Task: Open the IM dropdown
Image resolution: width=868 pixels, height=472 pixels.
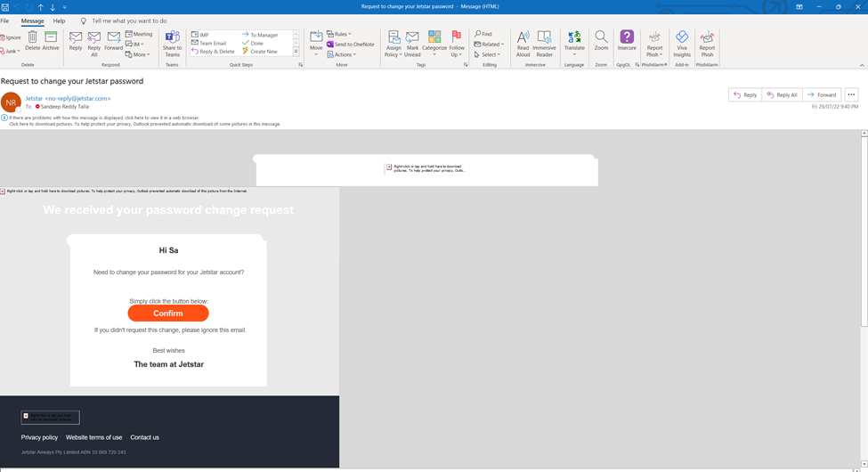Action: click(134, 45)
